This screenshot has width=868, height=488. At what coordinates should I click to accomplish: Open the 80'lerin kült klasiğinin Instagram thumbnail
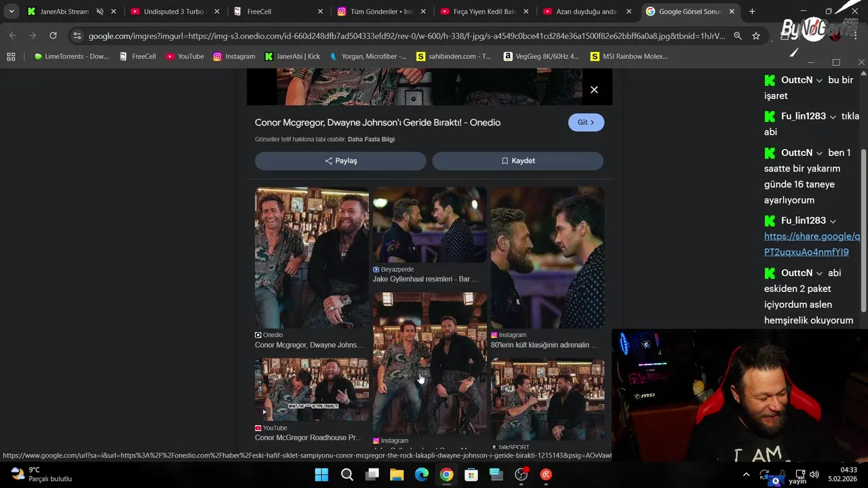(x=547, y=258)
